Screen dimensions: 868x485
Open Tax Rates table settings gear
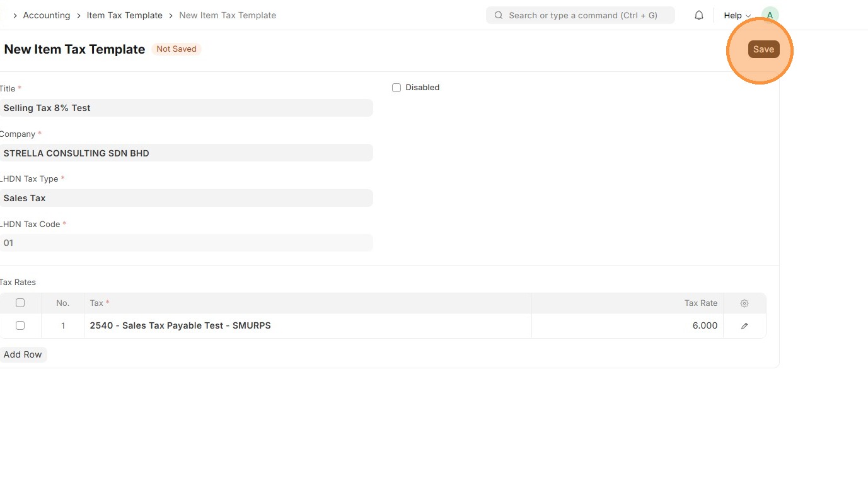click(x=744, y=303)
